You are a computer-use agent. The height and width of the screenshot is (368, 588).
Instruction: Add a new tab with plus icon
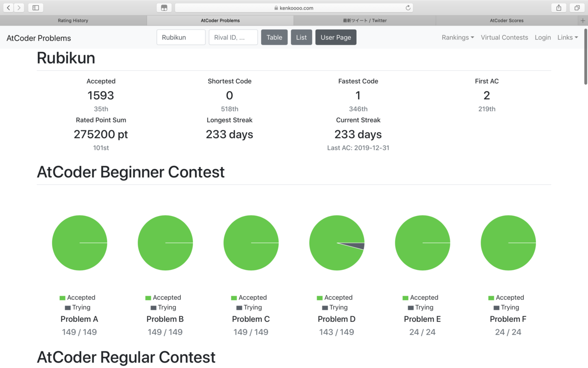[x=583, y=21]
